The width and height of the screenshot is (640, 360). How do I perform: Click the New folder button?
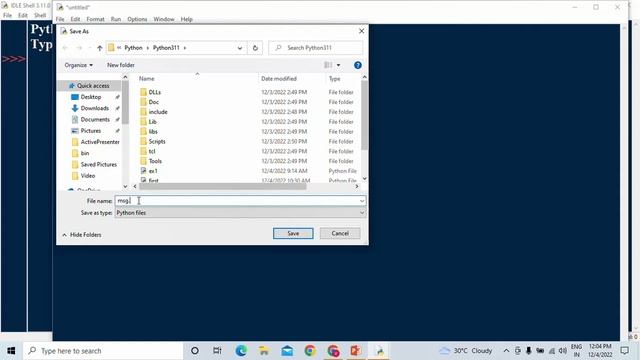(x=121, y=65)
